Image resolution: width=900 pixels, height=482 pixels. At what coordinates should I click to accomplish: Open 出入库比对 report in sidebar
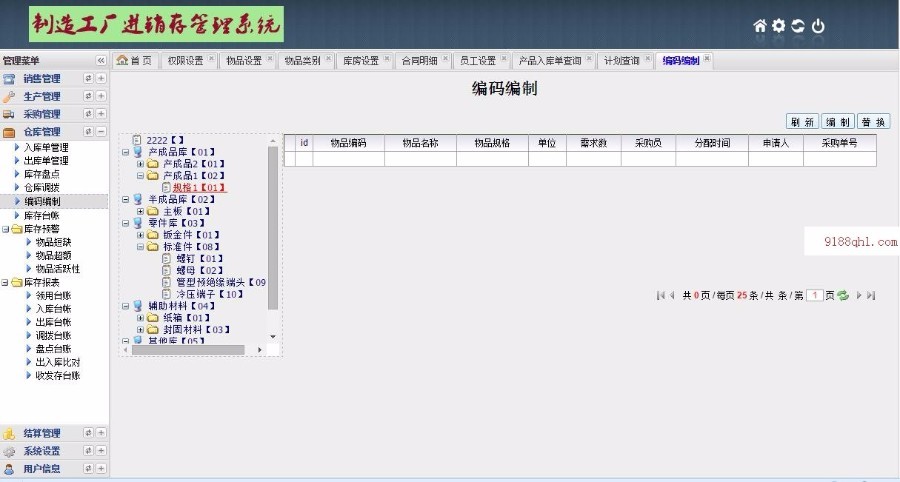click(58, 362)
